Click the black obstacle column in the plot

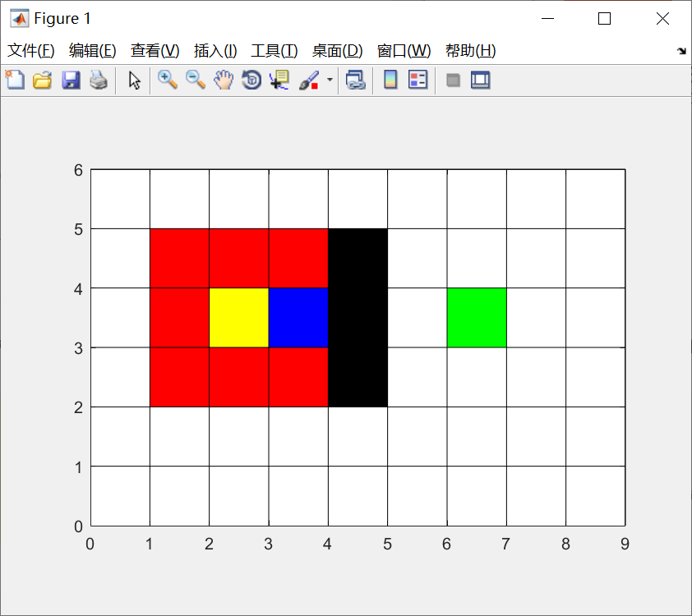(x=358, y=318)
